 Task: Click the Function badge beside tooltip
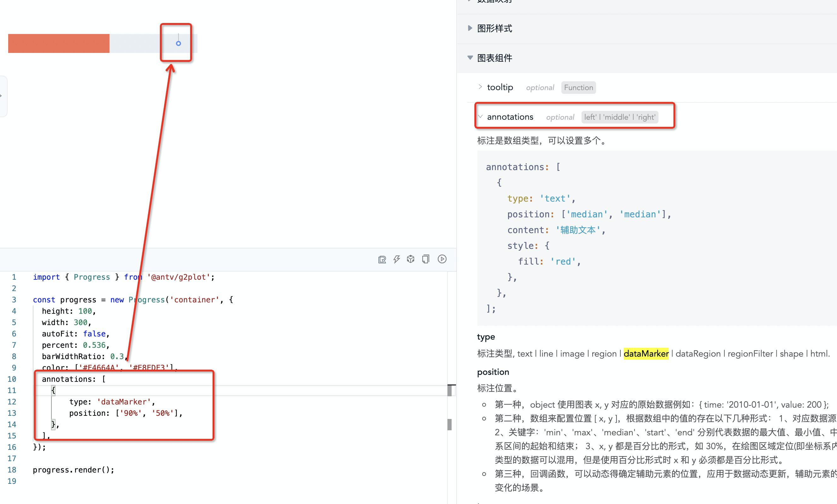click(x=578, y=87)
